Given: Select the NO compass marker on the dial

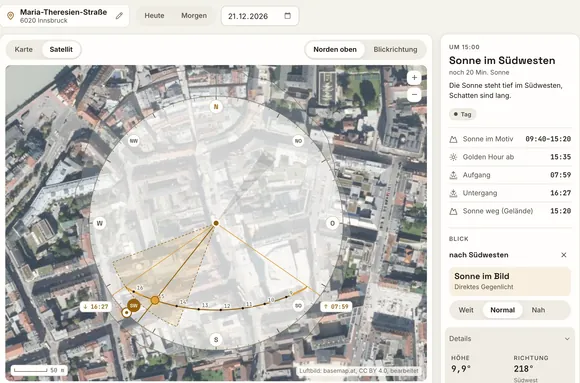Looking at the screenshot, I should 298,141.
